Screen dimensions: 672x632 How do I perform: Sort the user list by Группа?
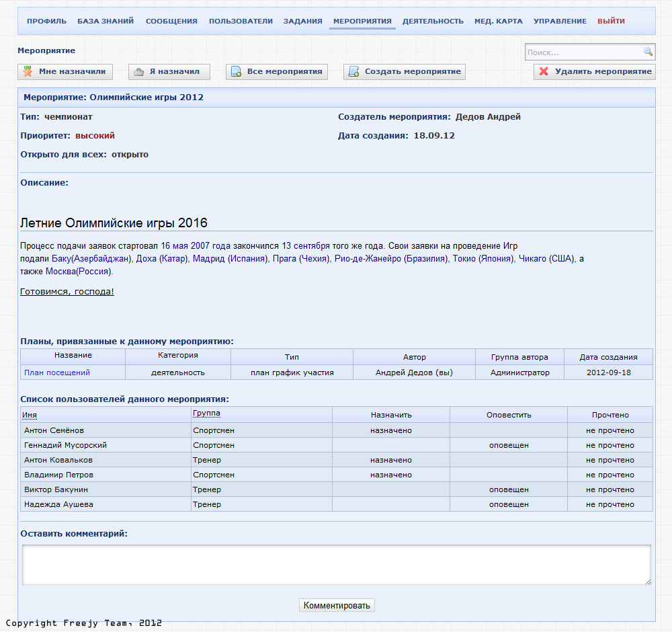(x=206, y=413)
